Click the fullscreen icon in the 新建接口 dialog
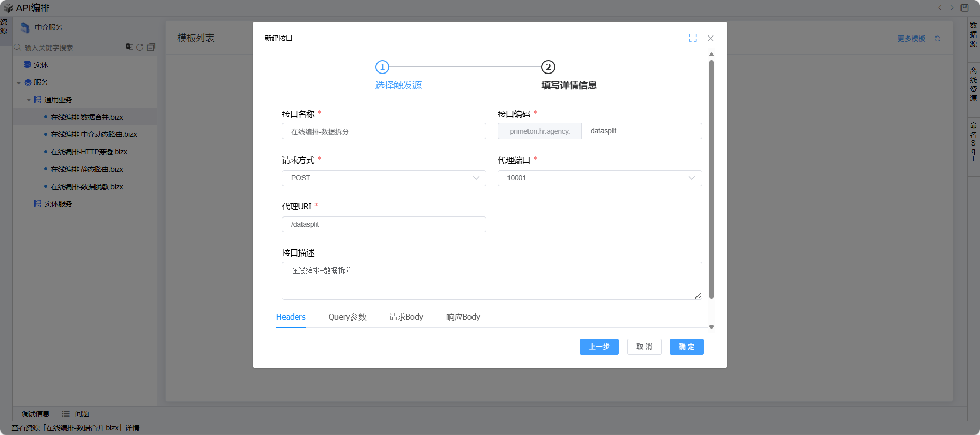 tap(693, 38)
